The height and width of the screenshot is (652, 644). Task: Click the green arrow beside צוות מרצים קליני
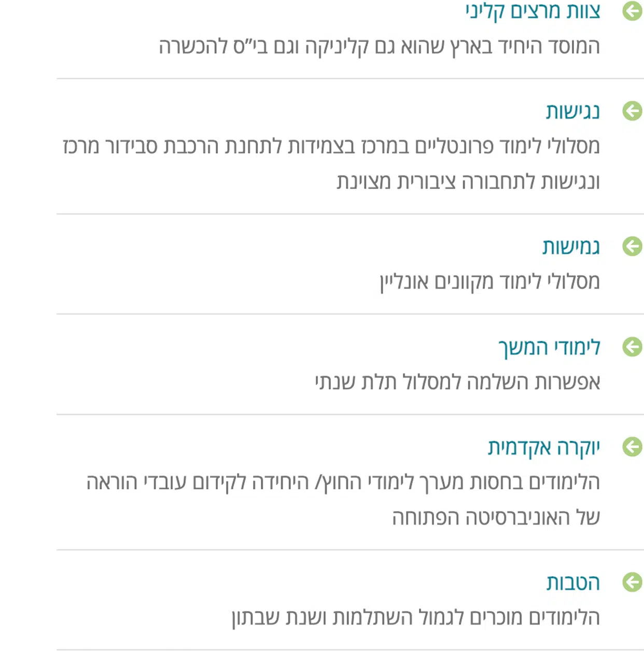632,11
